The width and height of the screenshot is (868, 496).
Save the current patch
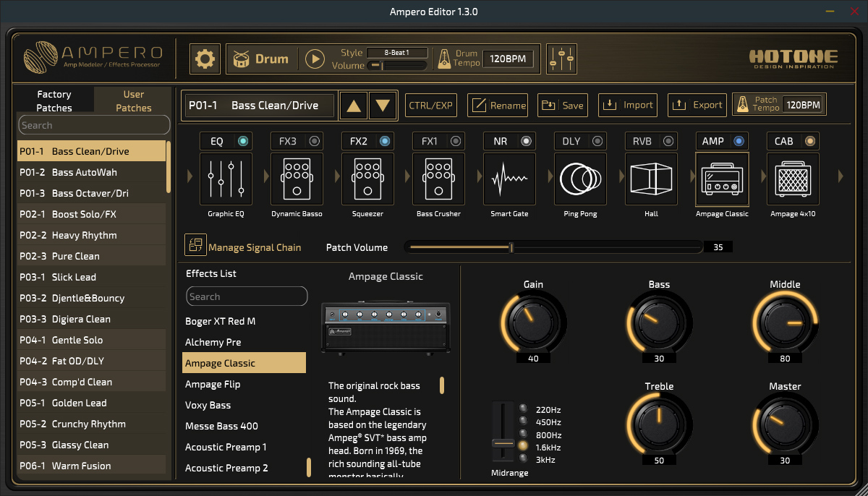(x=563, y=106)
